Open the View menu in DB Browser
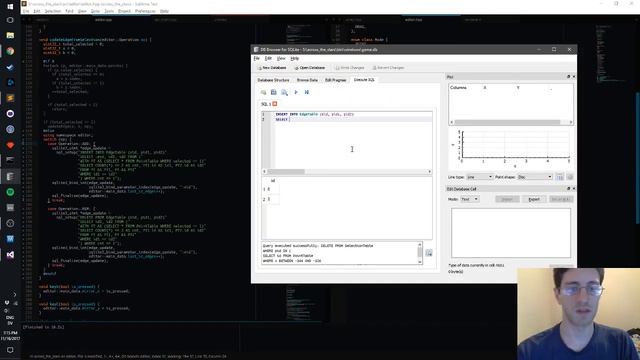The width and height of the screenshot is (640, 360). click(x=281, y=58)
